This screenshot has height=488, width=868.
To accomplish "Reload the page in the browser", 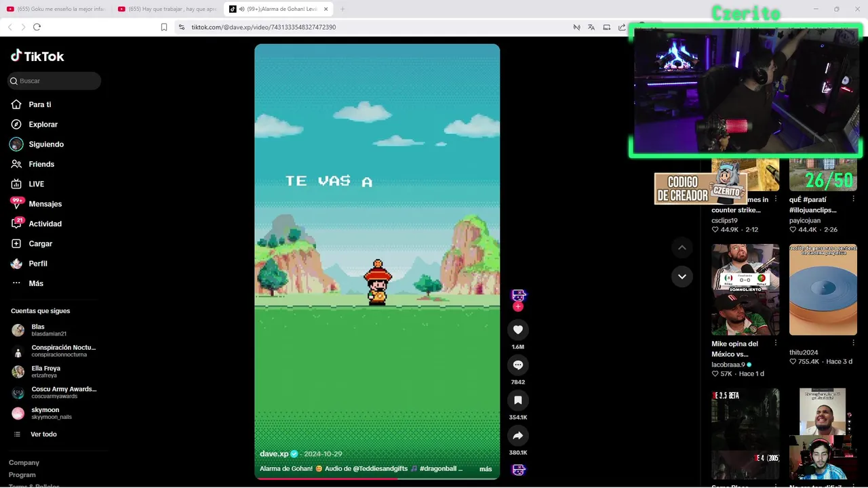I will (37, 27).
